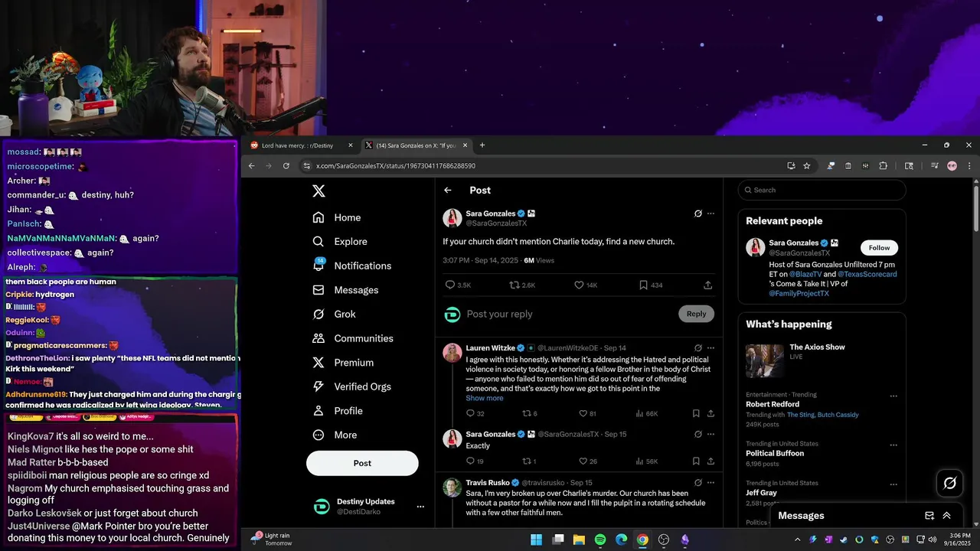Open Communities in the X sidebar
The image size is (980, 551).
tap(353, 338)
